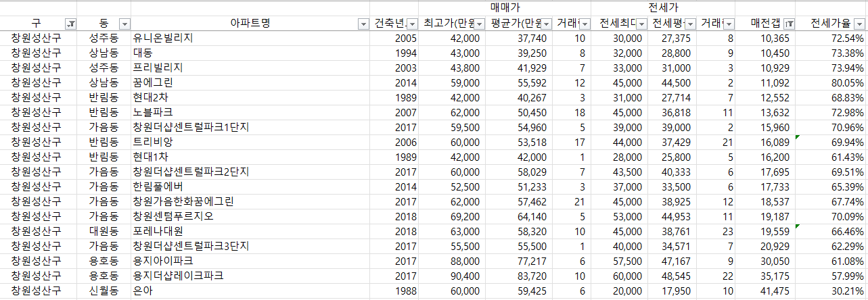Select the 전세가 group header cell
Image resolution: width=868 pixels, height=300 pixels.
[x=663, y=7]
